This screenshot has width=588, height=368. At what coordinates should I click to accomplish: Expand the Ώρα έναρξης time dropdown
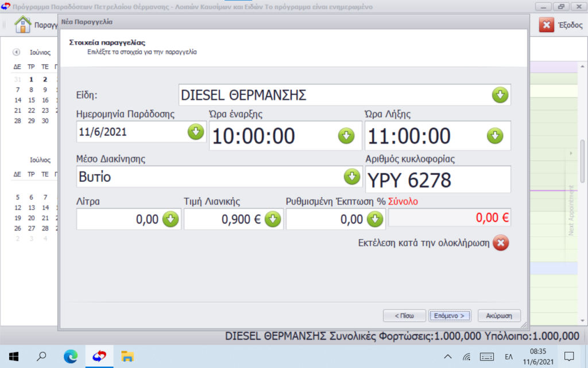[346, 136]
